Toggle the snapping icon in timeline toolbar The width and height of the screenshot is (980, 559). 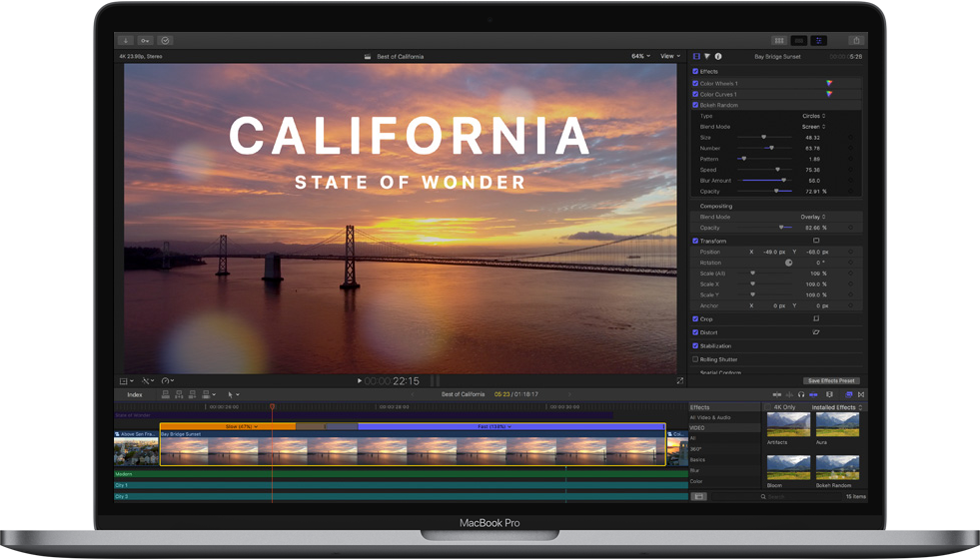(x=814, y=394)
